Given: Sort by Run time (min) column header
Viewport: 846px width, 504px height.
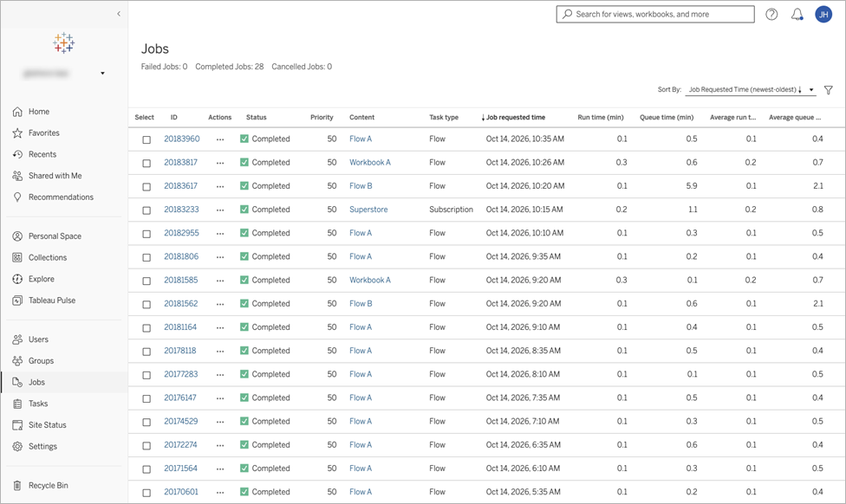Looking at the screenshot, I should (601, 118).
